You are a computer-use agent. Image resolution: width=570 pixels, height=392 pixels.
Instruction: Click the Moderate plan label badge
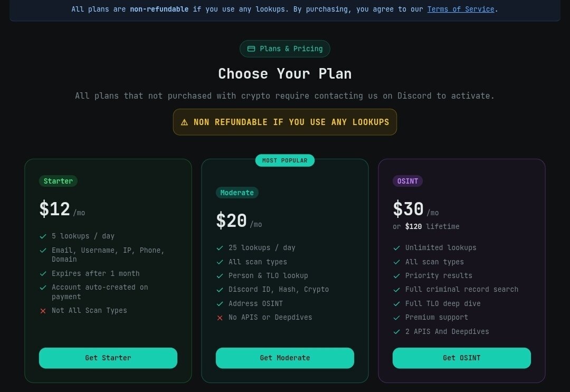pyautogui.click(x=237, y=193)
